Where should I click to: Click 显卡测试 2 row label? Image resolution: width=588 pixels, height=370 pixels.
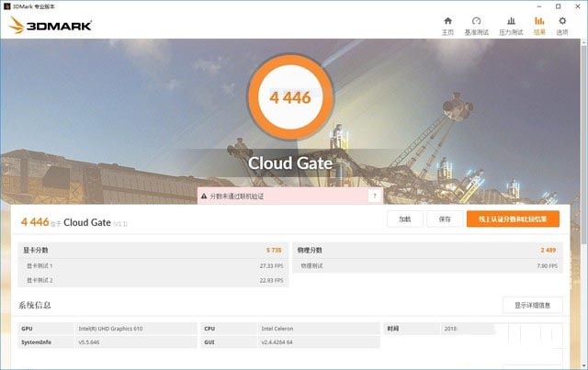(x=40, y=280)
